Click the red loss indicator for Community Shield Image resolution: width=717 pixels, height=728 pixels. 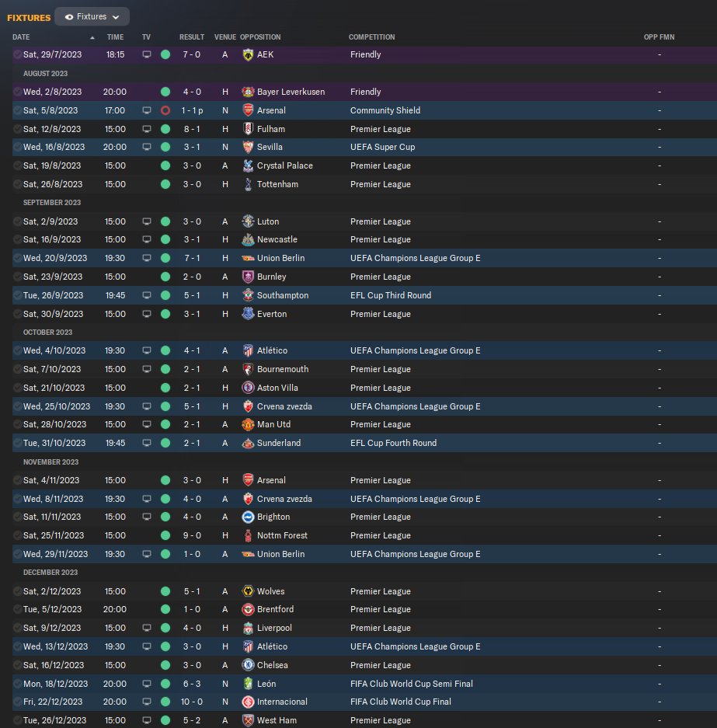(165, 110)
